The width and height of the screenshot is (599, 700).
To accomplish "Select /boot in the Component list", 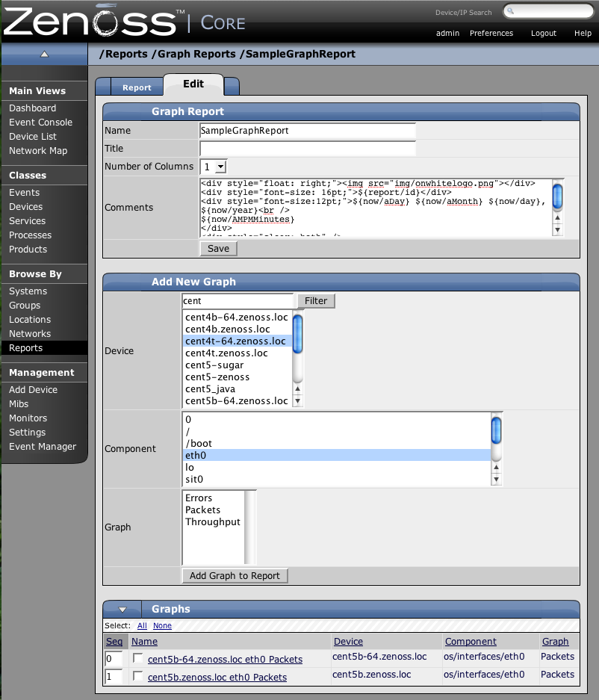I will (x=337, y=443).
